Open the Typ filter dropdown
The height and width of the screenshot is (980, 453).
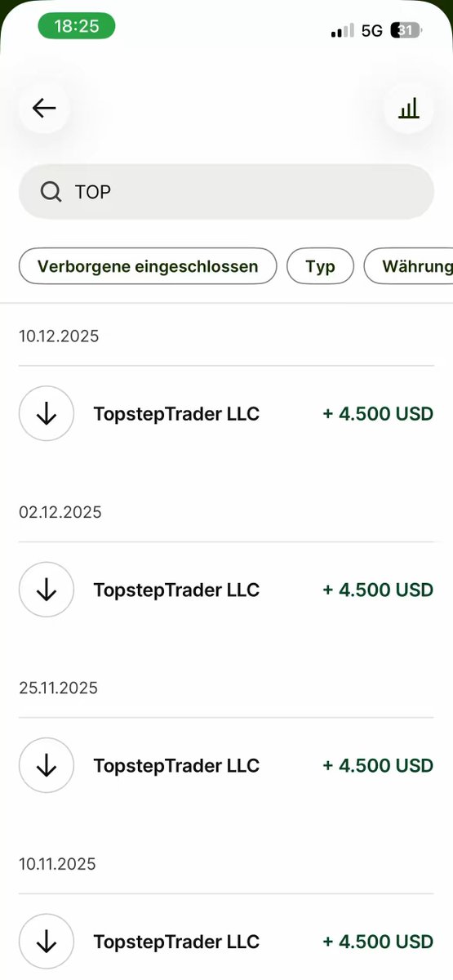click(x=321, y=266)
